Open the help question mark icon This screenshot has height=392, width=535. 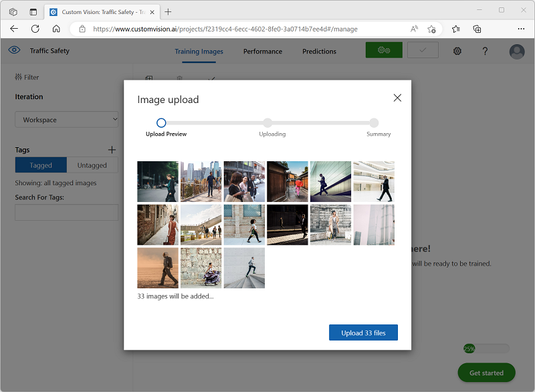pyautogui.click(x=485, y=52)
